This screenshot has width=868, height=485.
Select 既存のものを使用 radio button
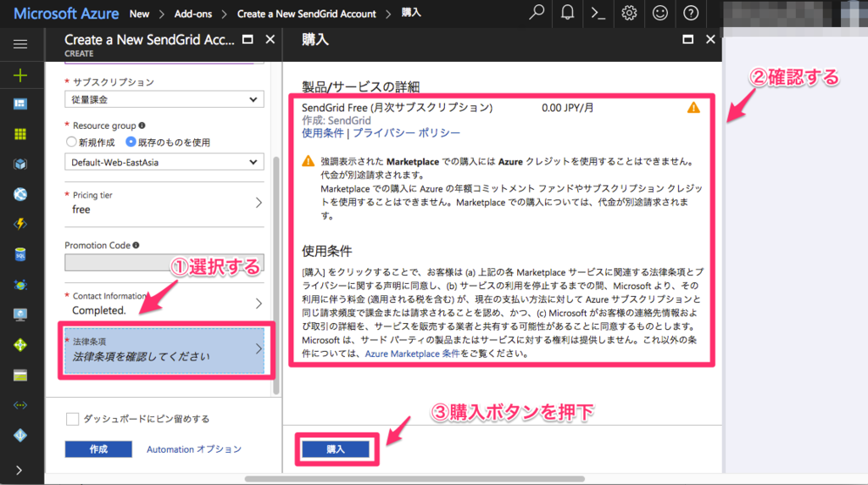[131, 142]
